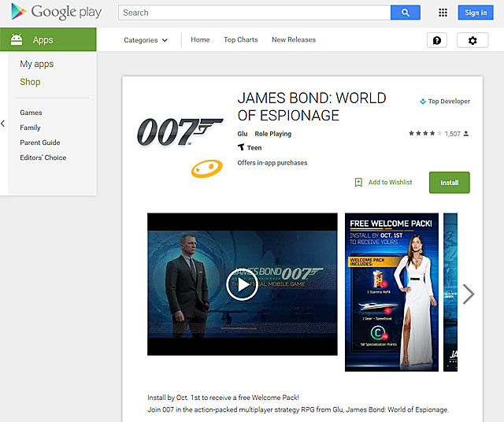Go to the Top Charts tab
The image size is (504, 422).
pyautogui.click(x=240, y=40)
